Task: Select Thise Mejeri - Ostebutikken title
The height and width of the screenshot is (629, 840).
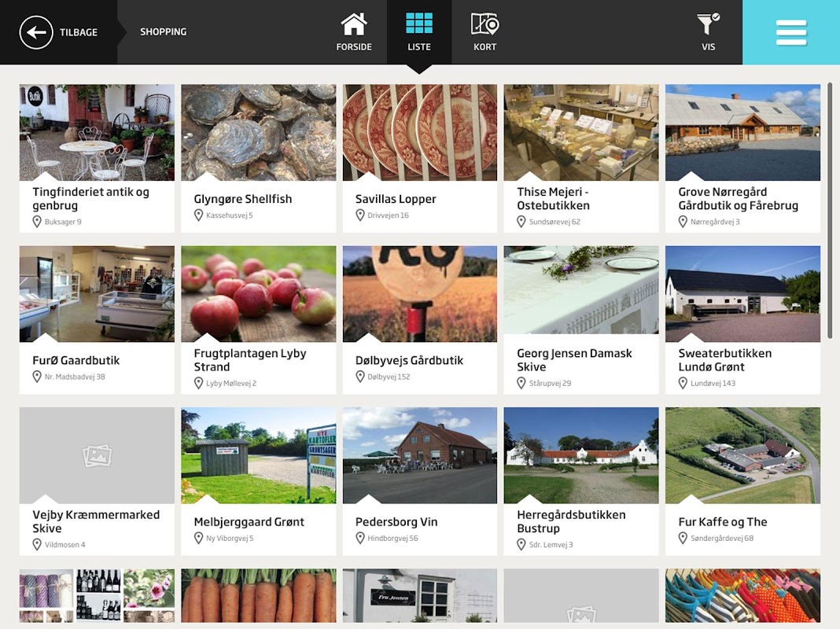Action: (554, 199)
